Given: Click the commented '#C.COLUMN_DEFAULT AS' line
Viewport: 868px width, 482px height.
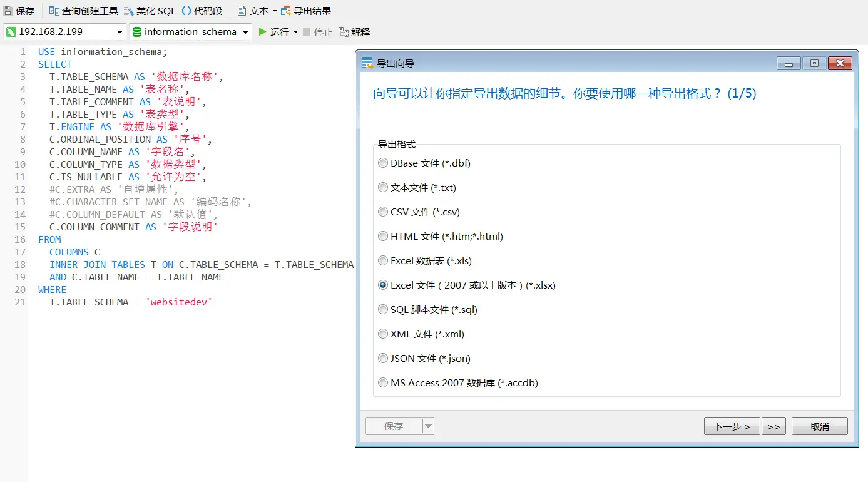Looking at the screenshot, I should (134, 215).
